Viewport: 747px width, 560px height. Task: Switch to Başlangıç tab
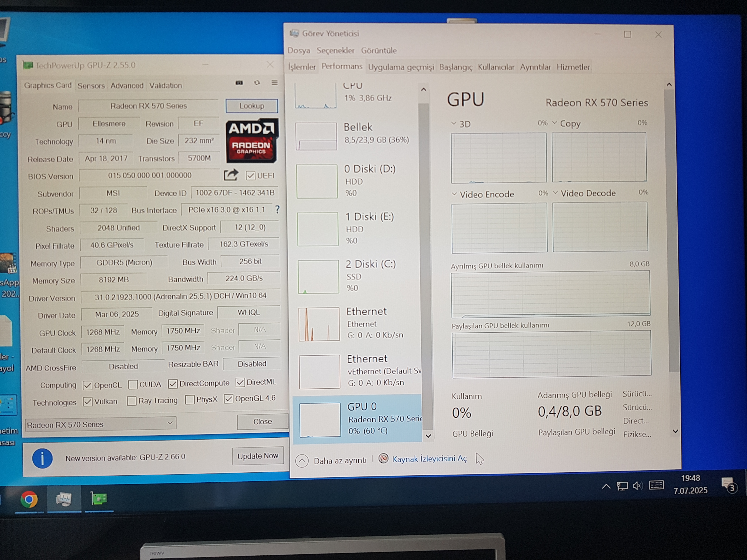pos(456,67)
